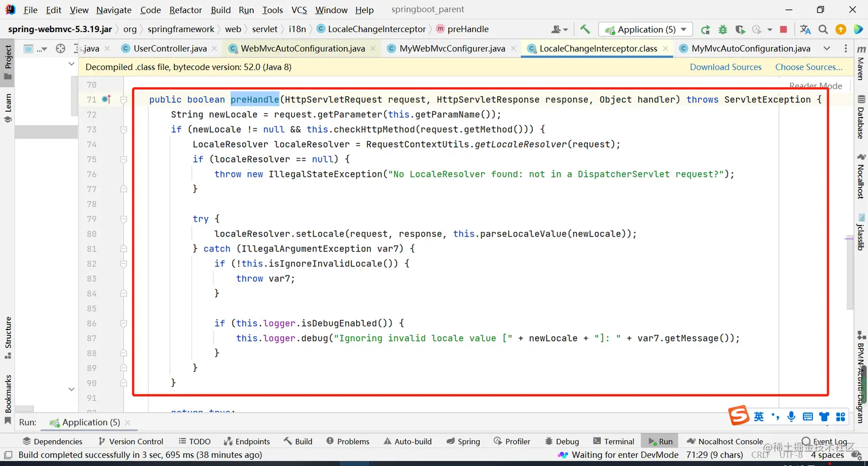Open the Sogou skin shirt icon
Viewport: 868px width, 466px height.
pos(824,416)
